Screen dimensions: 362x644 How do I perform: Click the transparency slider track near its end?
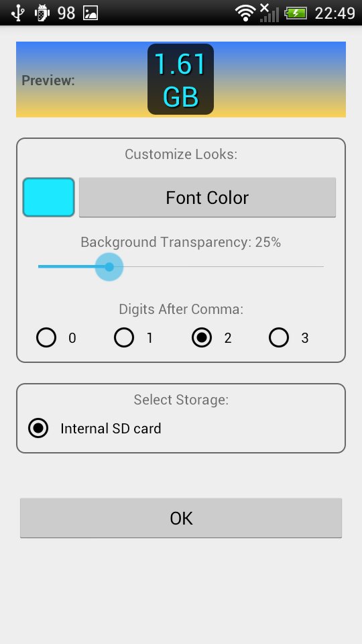click(316, 267)
